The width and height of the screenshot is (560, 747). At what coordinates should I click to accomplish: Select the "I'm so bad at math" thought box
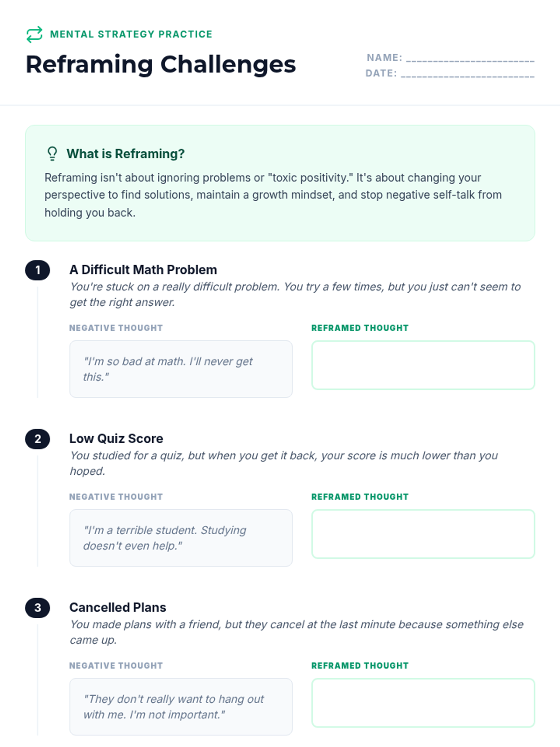[181, 369]
